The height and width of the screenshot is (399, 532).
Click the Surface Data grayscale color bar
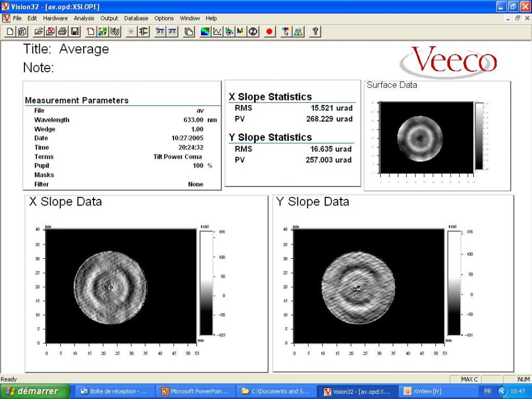(x=479, y=135)
